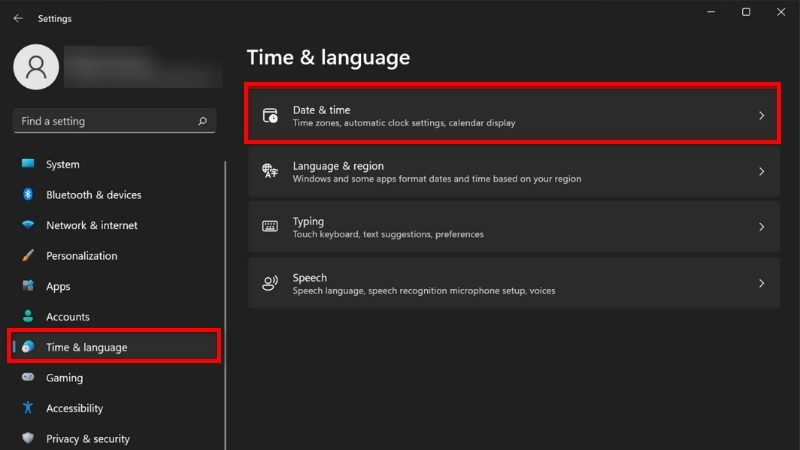Open Privacy & security settings
Viewport: 800px width, 450px height.
coord(116,439)
